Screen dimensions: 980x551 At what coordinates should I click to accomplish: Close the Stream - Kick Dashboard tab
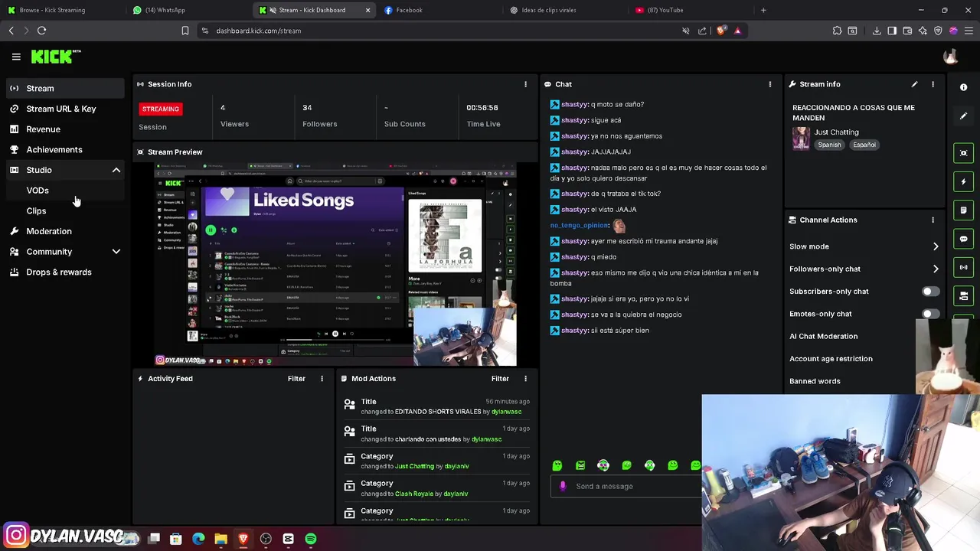[367, 10]
